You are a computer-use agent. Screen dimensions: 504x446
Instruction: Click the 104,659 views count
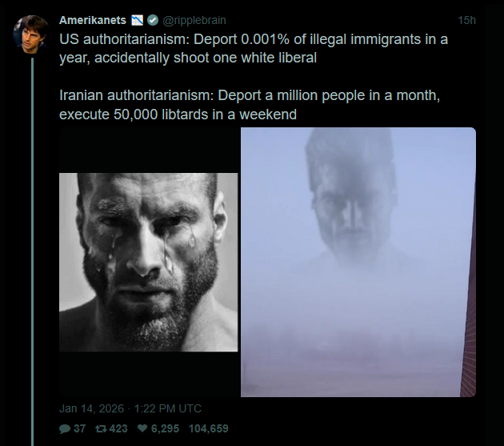point(208,428)
